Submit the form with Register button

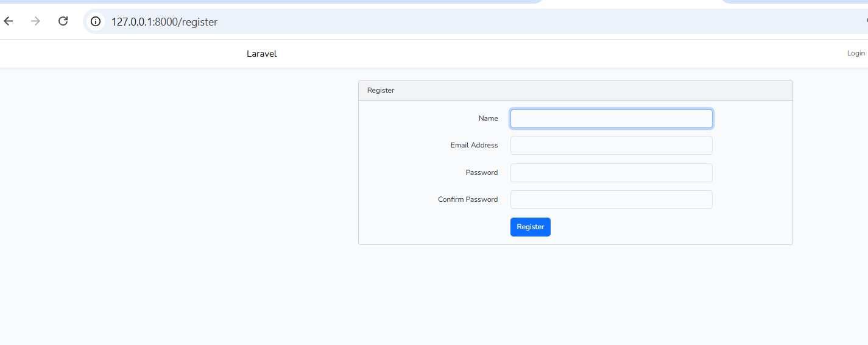pyautogui.click(x=531, y=227)
